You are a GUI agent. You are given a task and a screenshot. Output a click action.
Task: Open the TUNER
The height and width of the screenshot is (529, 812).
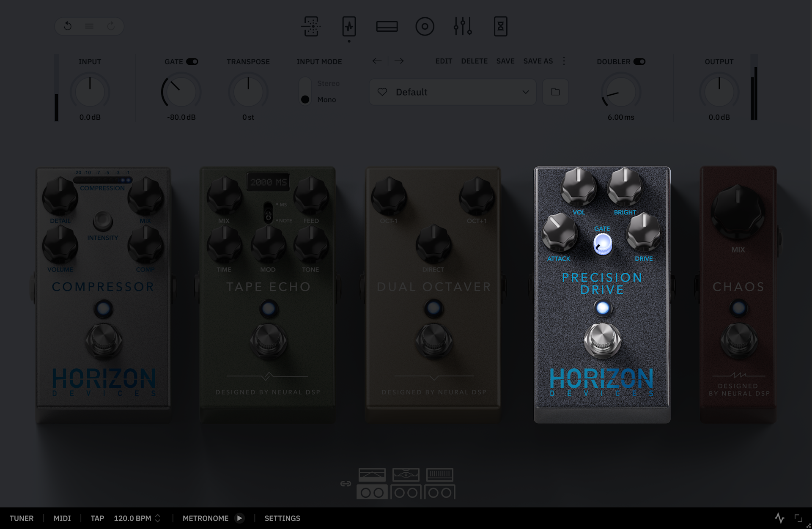(22, 518)
